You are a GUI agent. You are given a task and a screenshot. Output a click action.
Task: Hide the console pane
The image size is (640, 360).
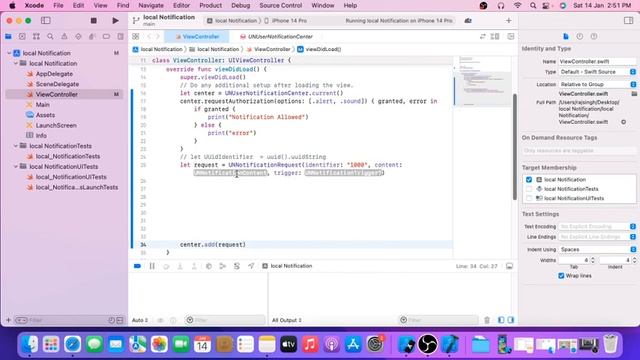click(511, 320)
